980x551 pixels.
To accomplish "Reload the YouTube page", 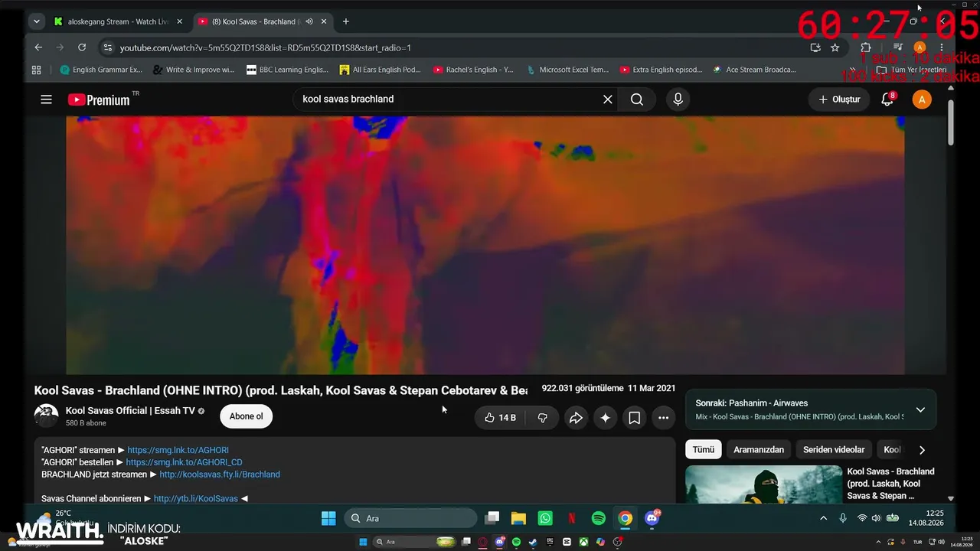I will [x=82, y=47].
